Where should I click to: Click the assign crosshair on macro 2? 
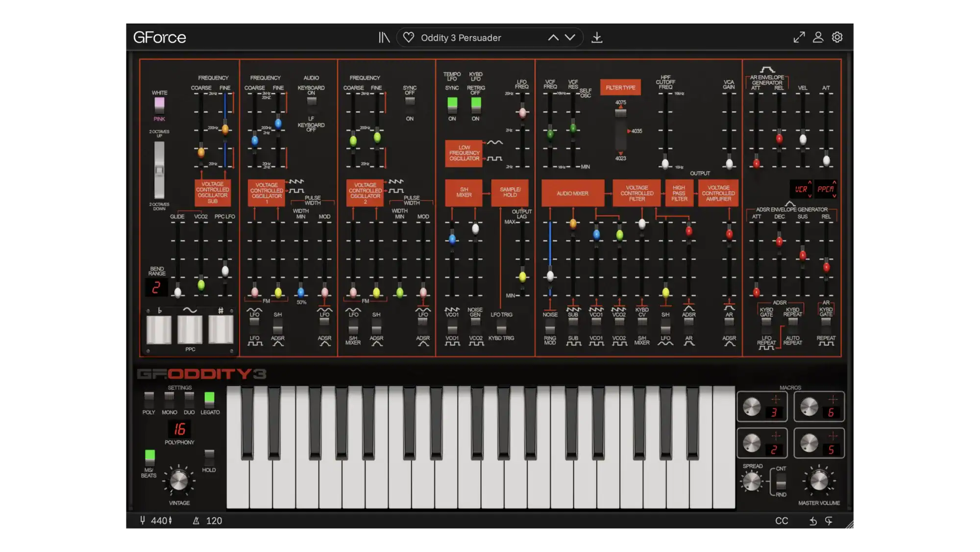point(776,436)
